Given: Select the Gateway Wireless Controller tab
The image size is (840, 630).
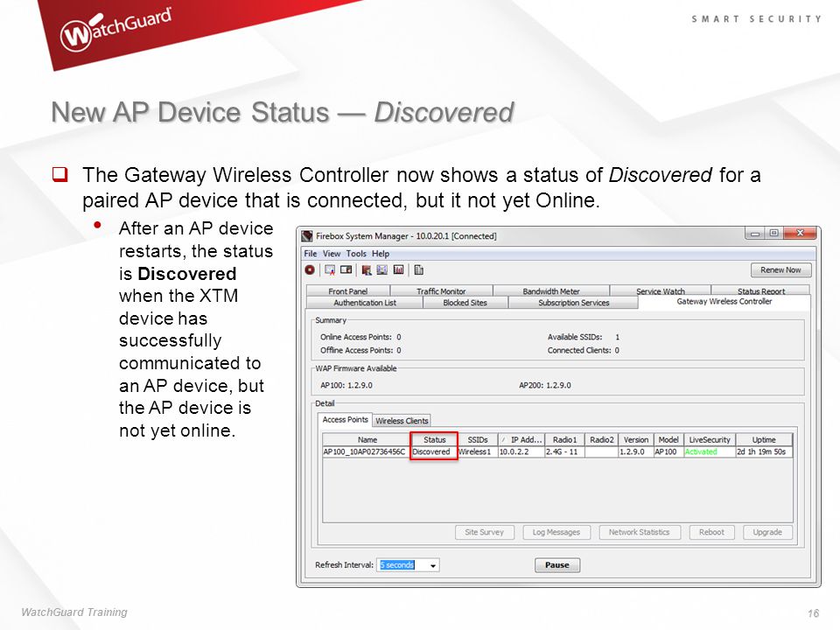Looking at the screenshot, I should [724, 302].
